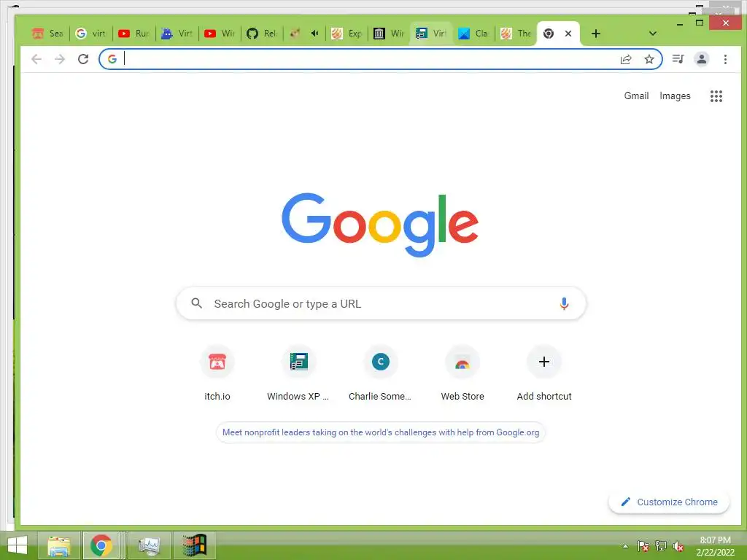Open the itch.io shortcut
747x560 pixels.
[217, 373]
